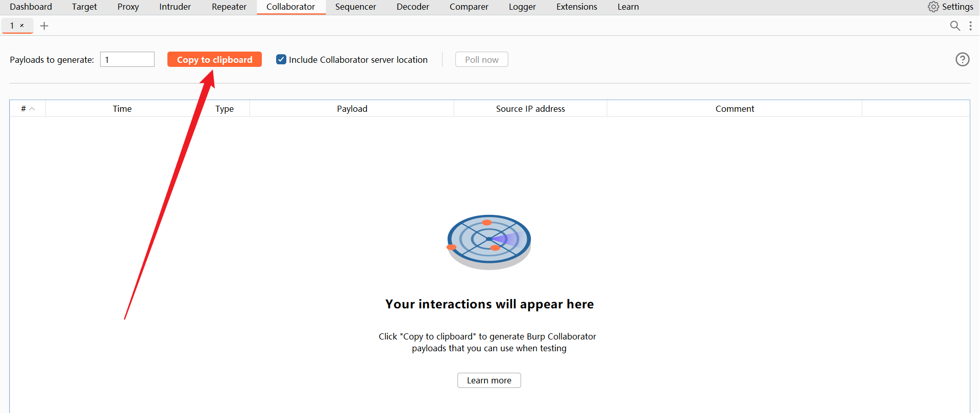Click 'Your interactions will appear here' heading
980x413 pixels.
pos(489,304)
